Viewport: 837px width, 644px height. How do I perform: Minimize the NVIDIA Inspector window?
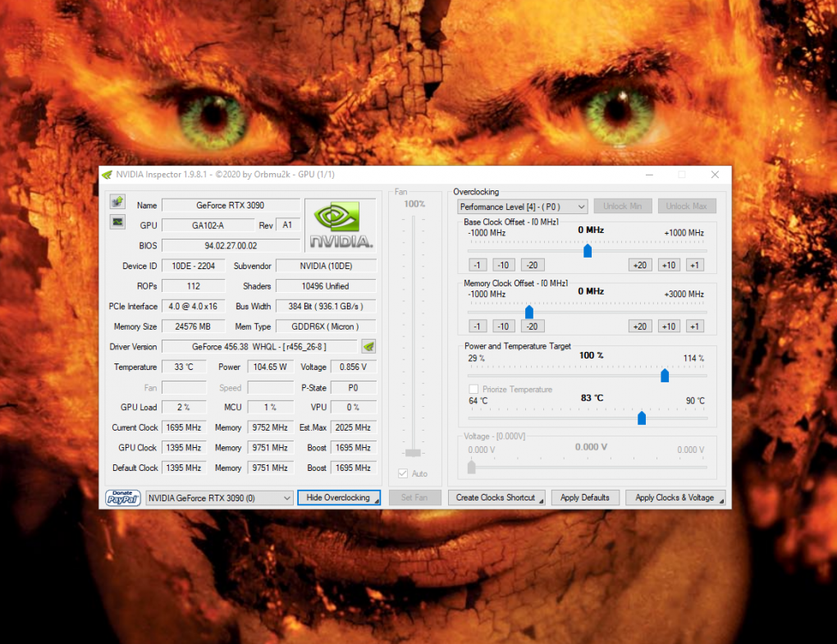tap(649, 175)
